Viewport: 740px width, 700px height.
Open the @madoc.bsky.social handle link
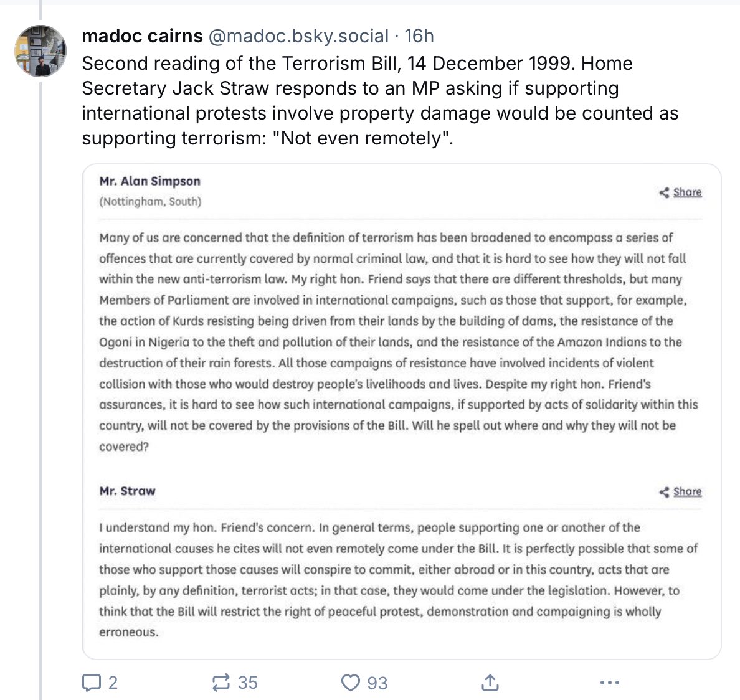pos(298,36)
